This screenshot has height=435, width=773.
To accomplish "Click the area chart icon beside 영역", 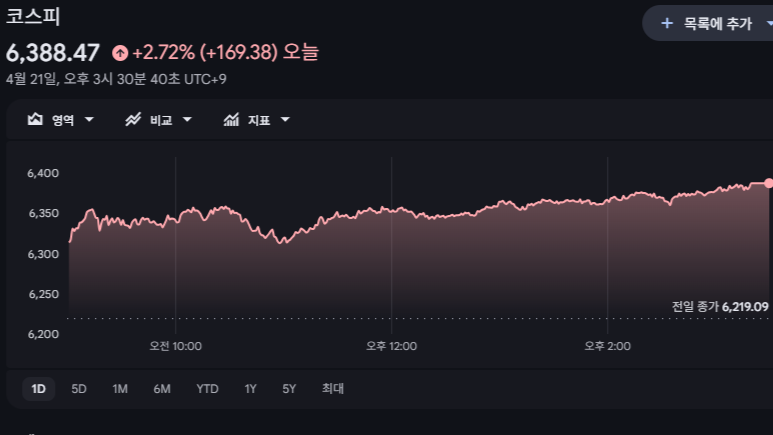I will click(35, 120).
